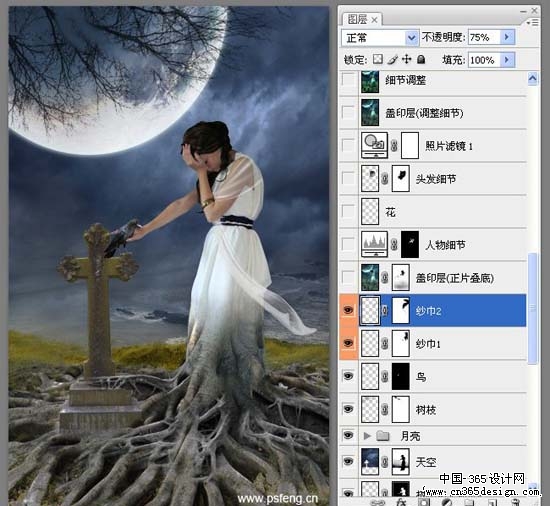Create new adjustment layer half-circle icon
The height and width of the screenshot is (506, 550).
[x=447, y=503]
